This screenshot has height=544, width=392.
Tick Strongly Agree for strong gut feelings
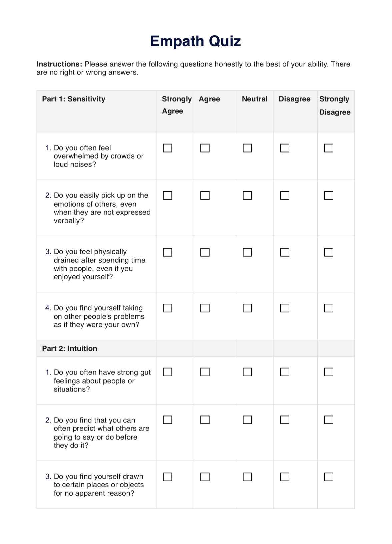click(x=167, y=372)
